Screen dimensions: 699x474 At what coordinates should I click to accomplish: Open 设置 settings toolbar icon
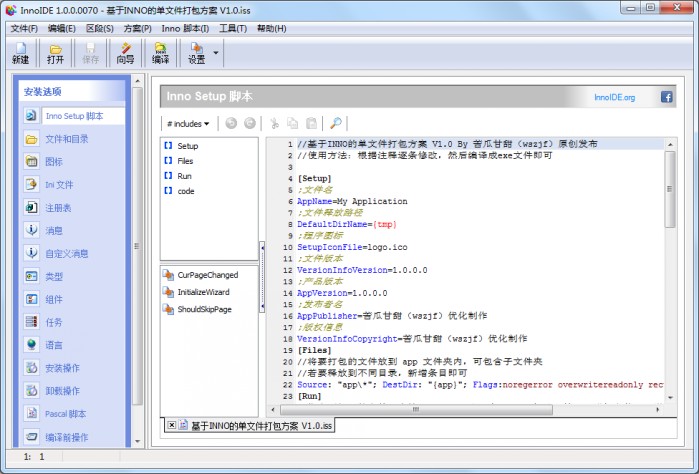pyautogui.click(x=197, y=53)
